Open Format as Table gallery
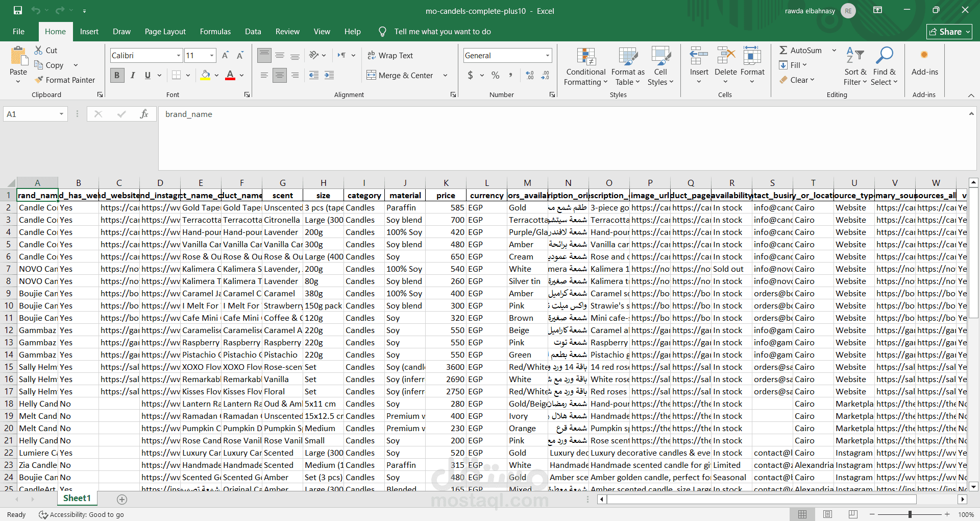This screenshot has width=980, height=521. (x=628, y=67)
